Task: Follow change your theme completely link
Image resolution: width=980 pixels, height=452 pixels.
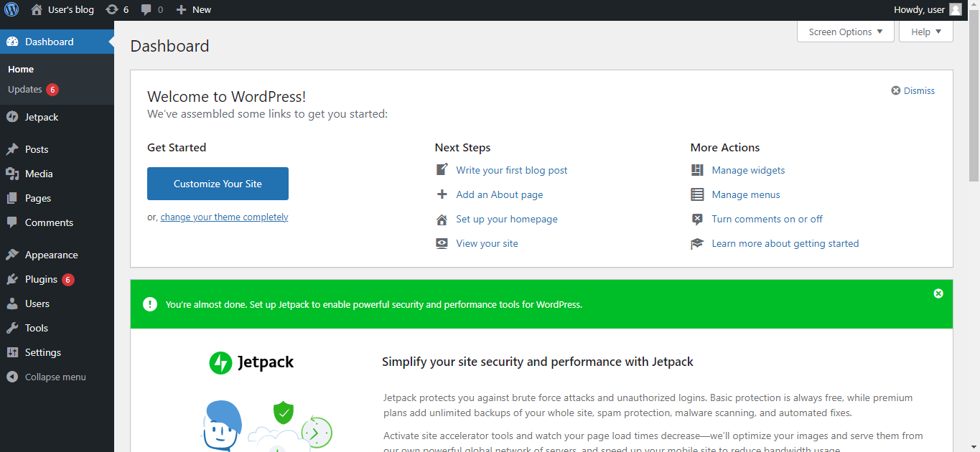Action: pos(224,217)
